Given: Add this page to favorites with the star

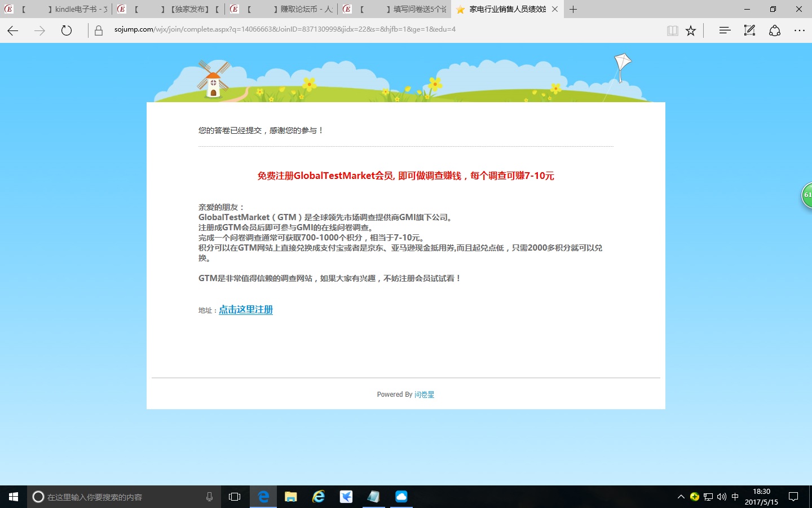Looking at the screenshot, I should click(x=691, y=30).
